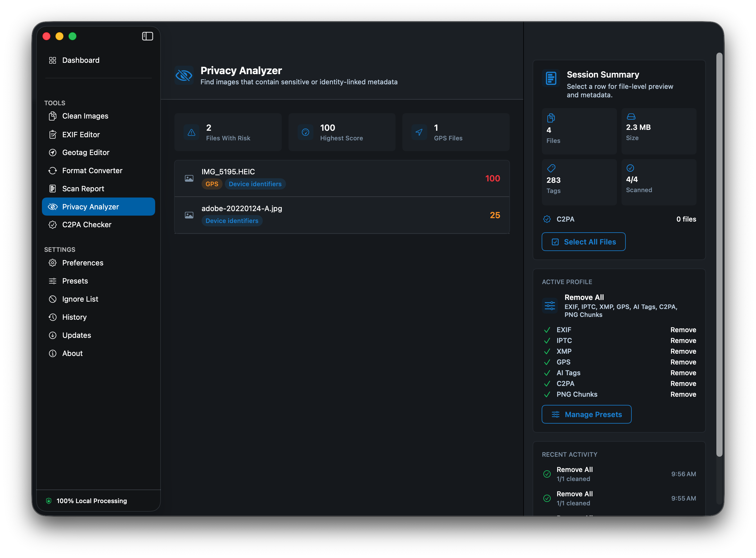Click the 2.3 MB Size tile
The height and width of the screenshot is (558, 756).
pyautogui.click(x=659, y=131)
